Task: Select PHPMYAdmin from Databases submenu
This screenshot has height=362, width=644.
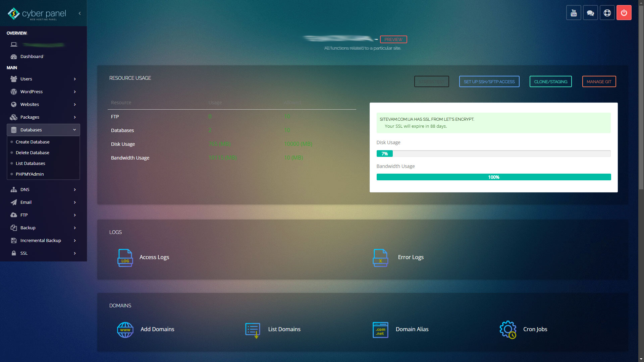Action: point(30,174)
